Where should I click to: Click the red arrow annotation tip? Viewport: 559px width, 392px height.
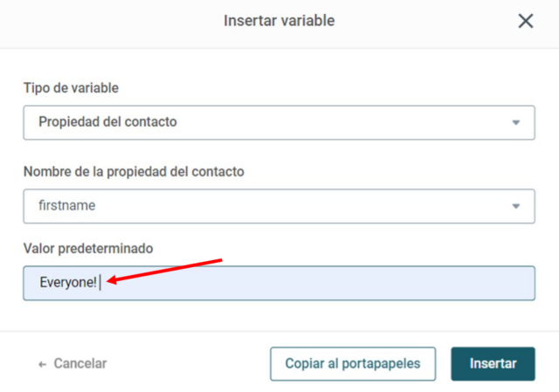pyautogui.click(x=108, y=281)
